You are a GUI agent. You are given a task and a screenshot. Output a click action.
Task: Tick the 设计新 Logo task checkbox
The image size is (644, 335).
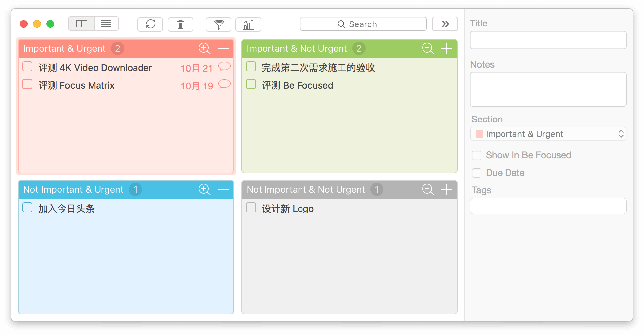[251, 208]
